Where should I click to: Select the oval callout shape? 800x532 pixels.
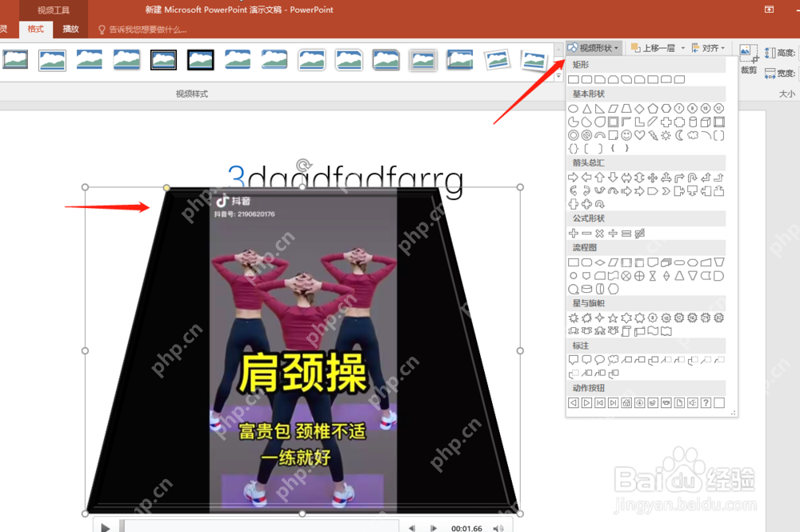click(599, 359)
